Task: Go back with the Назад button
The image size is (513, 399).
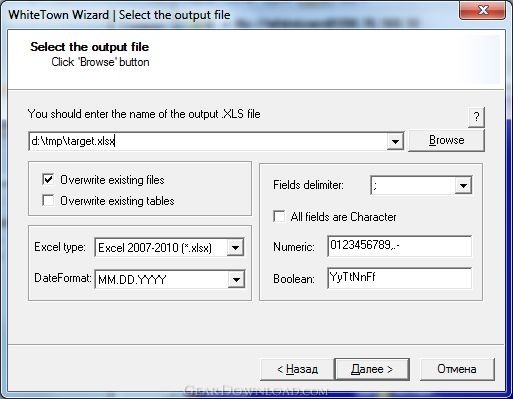Action: coord(297,369)
